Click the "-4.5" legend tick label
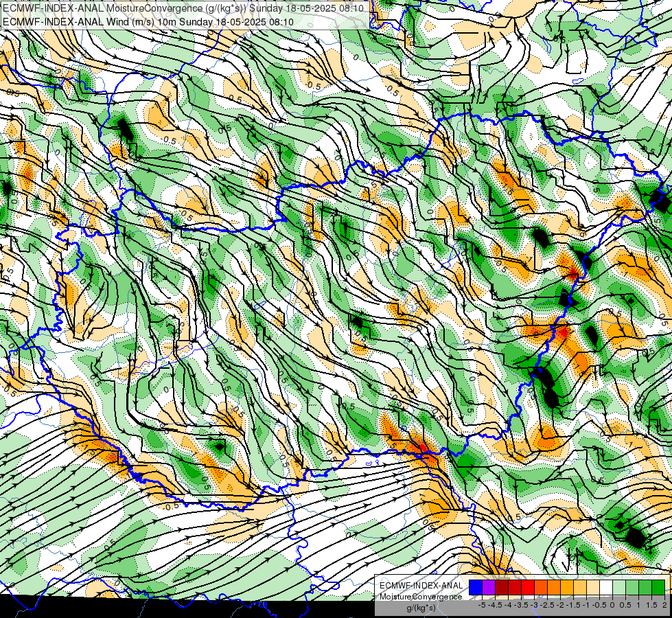Viewport: 672px width, 618px height. [x=495, y=605]
